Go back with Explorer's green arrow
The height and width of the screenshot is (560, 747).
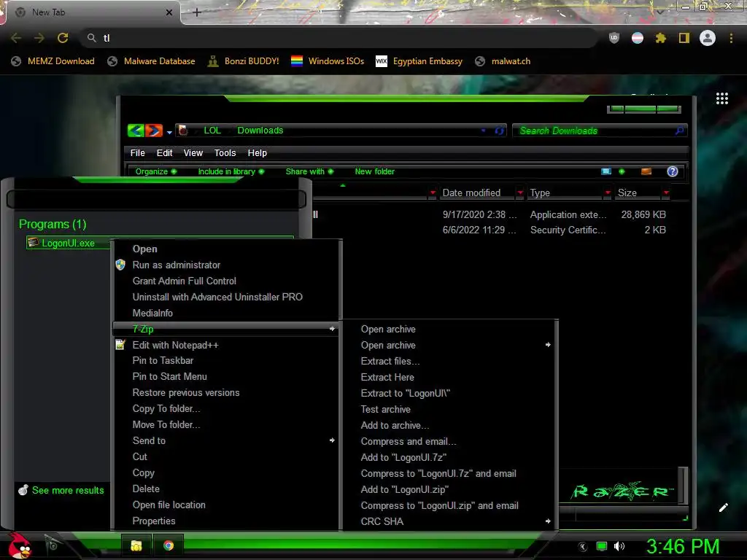pyautogui.click(x=136, y=130)
